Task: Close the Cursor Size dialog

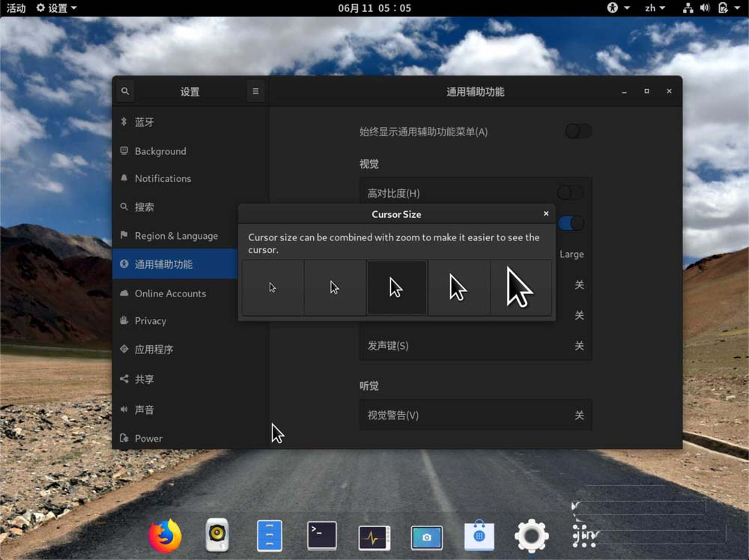Action: 546,213
